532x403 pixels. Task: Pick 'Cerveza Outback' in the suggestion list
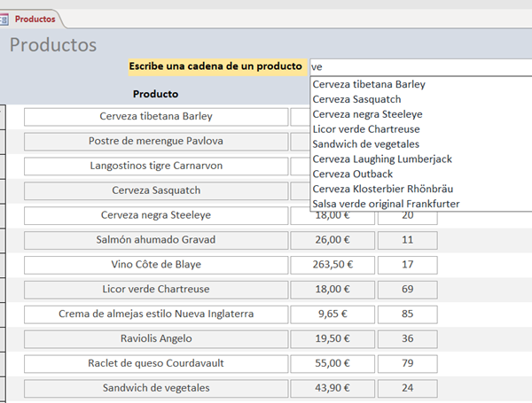353,174
